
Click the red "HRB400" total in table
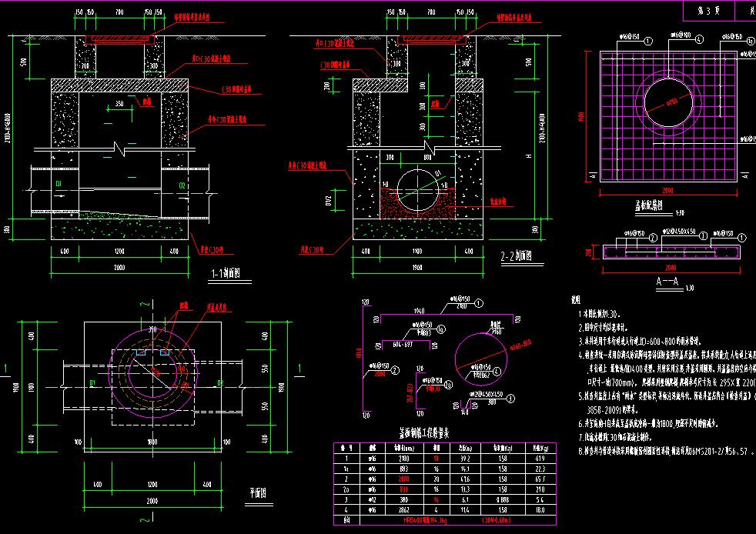pyautogui.click(x=426, y=520)
